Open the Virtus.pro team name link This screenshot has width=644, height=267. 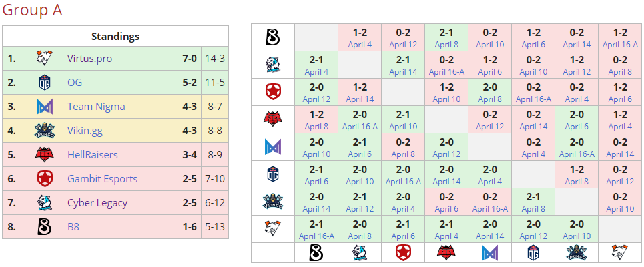[89, 59]
